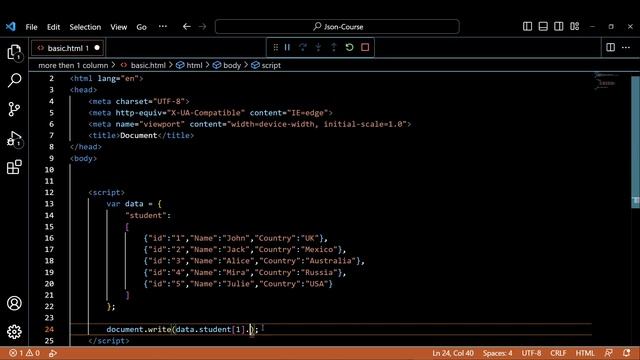Click debug Step Over
Screen dimensions: 640x360
tap(302, 47)
